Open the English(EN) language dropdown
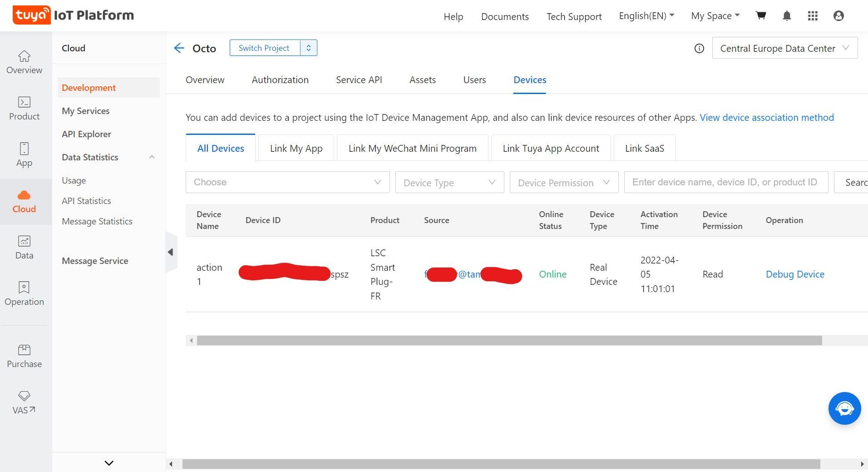 (646, 16)
